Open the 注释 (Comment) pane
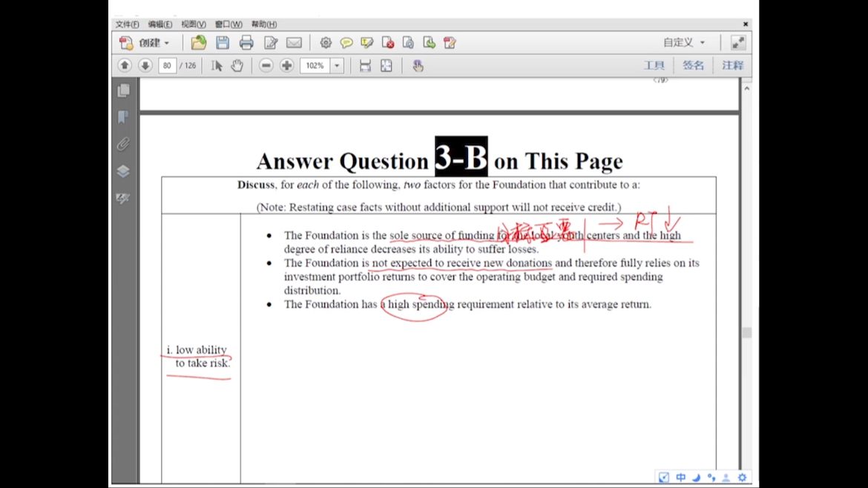Viewport: 868px width, 488px height. [x=732, y=66]
